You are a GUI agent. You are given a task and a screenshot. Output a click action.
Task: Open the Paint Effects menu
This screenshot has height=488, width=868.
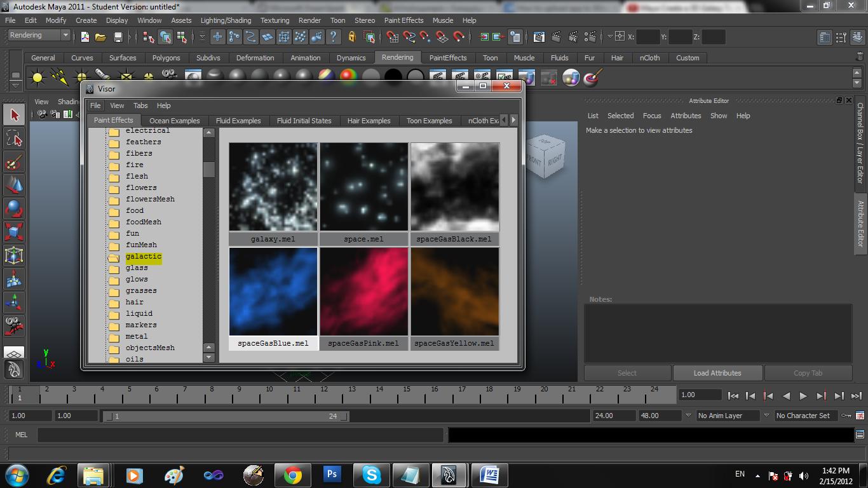pyautogui.click(x=403, y=20)
